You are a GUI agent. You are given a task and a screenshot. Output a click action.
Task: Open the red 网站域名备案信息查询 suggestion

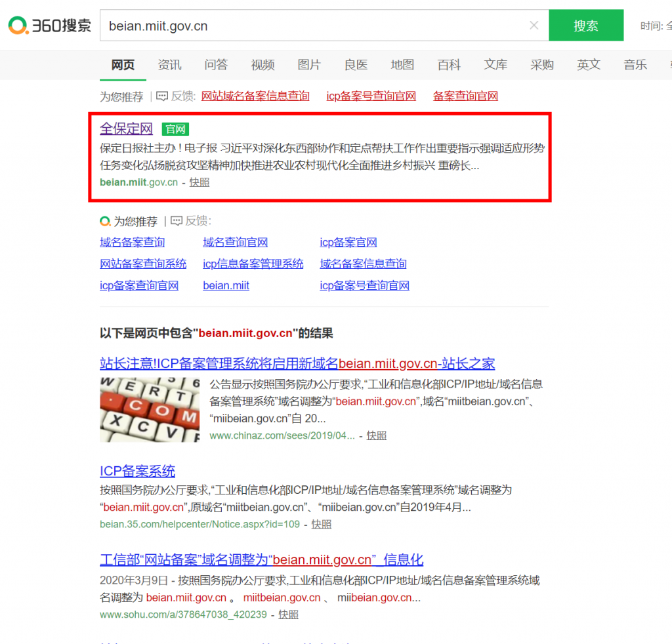coord(255,96)
